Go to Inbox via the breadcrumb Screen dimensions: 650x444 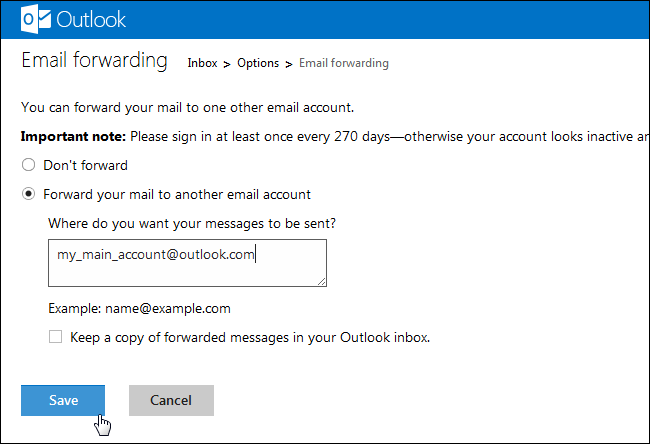202,63
